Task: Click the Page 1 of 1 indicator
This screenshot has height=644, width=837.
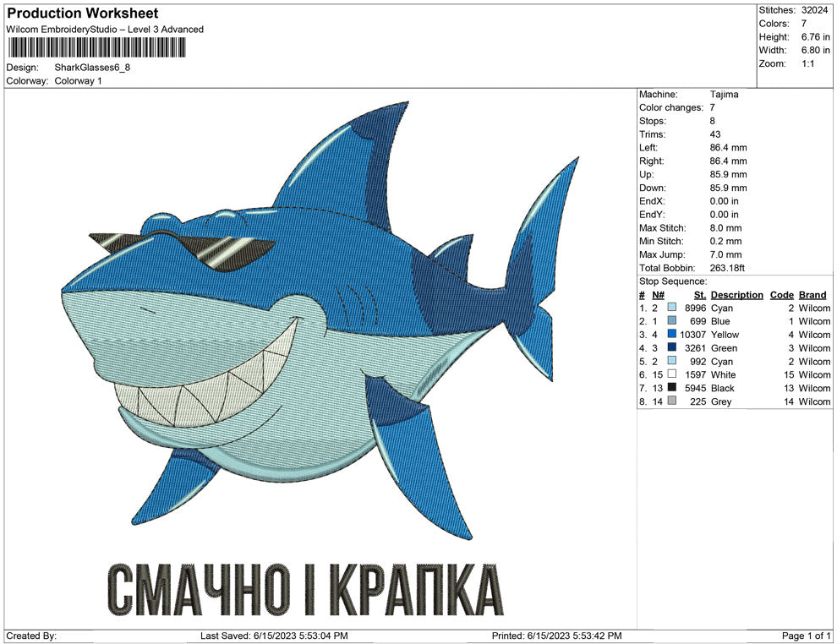Action: tap(807, 636)
